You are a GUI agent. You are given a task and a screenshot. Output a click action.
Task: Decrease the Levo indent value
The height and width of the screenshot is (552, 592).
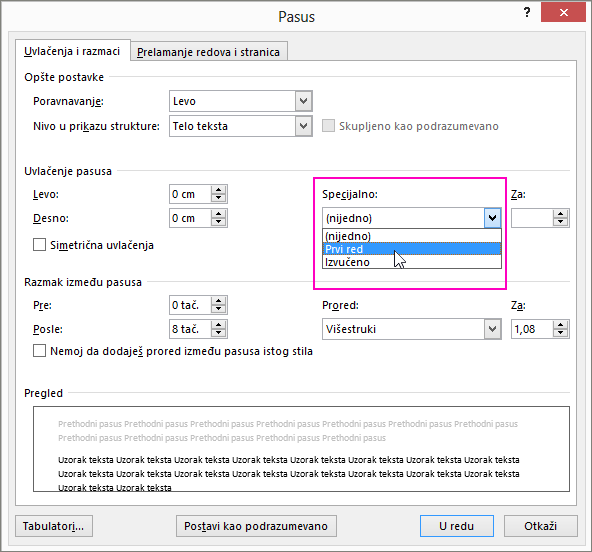(x=219, y=199)
